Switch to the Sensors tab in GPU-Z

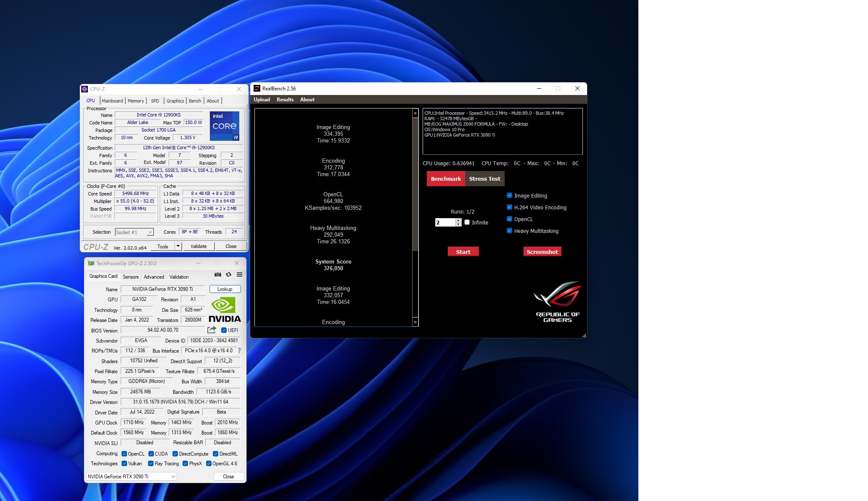[130, 277]
